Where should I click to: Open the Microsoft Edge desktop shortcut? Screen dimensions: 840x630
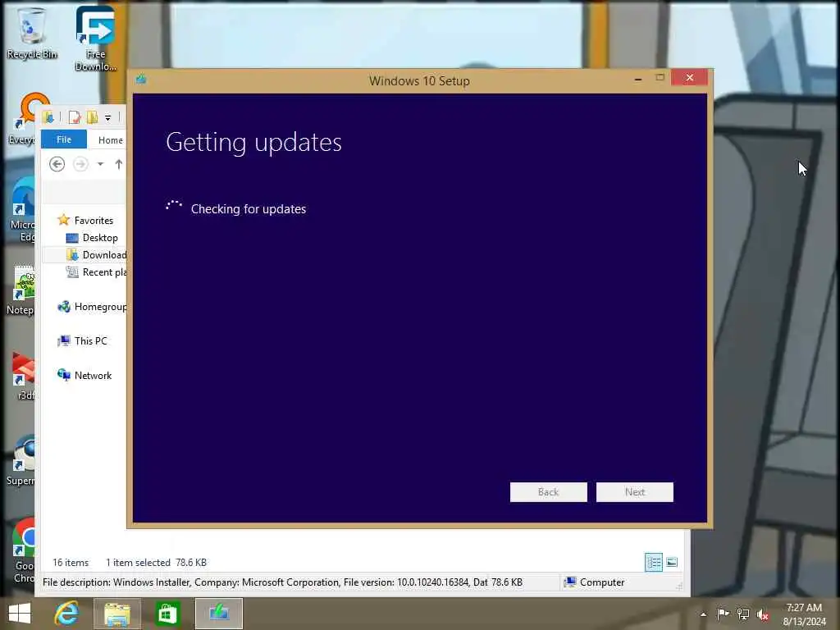click(x=24, y=210)
